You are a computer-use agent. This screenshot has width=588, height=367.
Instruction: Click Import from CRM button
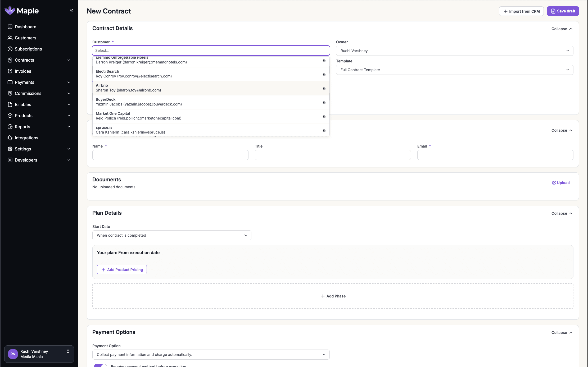[521, 11]
